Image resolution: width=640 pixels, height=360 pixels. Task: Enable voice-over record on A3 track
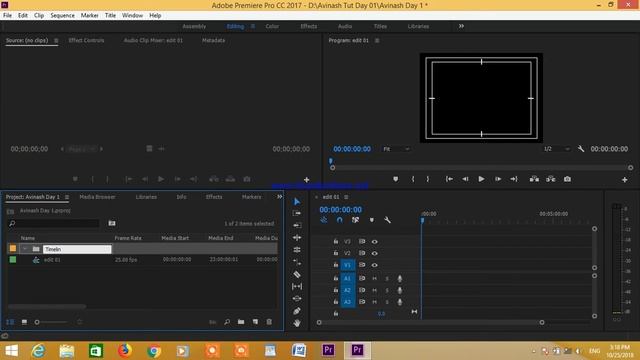(400, 302)
